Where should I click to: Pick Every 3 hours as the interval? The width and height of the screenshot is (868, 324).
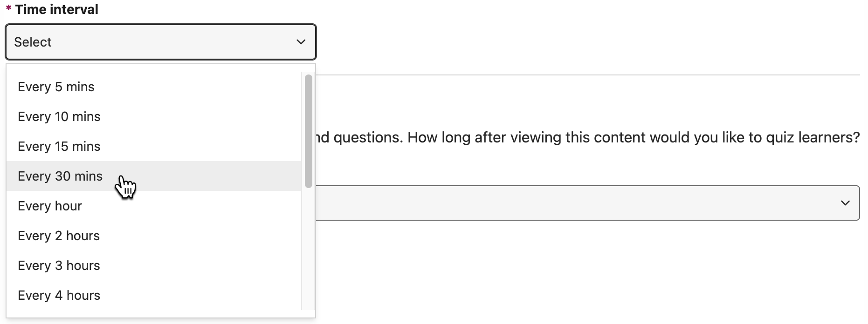coord(59,266)
